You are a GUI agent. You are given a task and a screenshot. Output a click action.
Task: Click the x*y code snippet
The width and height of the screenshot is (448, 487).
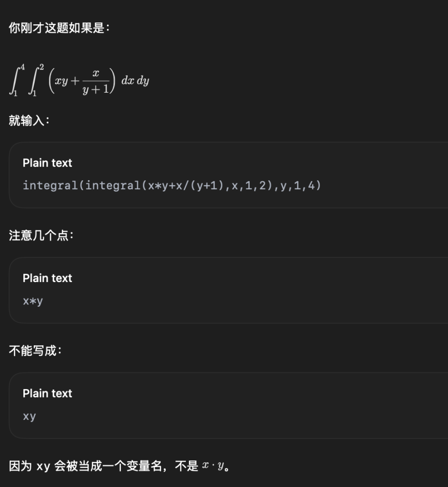pos(33,301)
